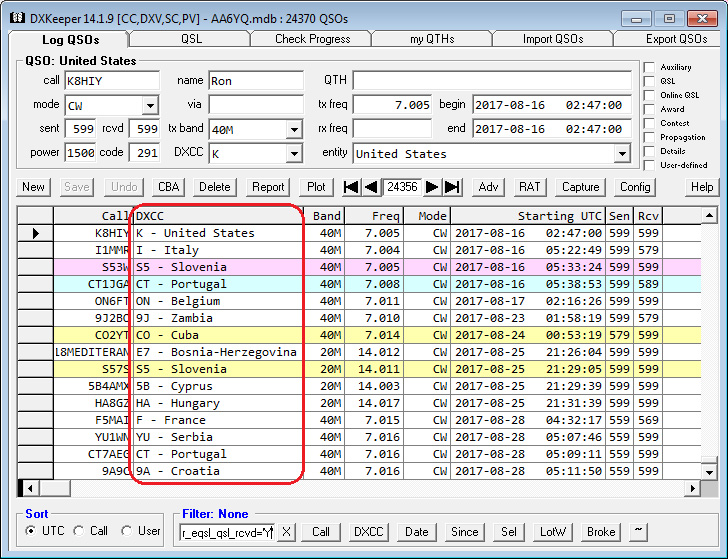Screen dimensions: 728x559
Task: Click the Delete button
Action: point(214,187)
